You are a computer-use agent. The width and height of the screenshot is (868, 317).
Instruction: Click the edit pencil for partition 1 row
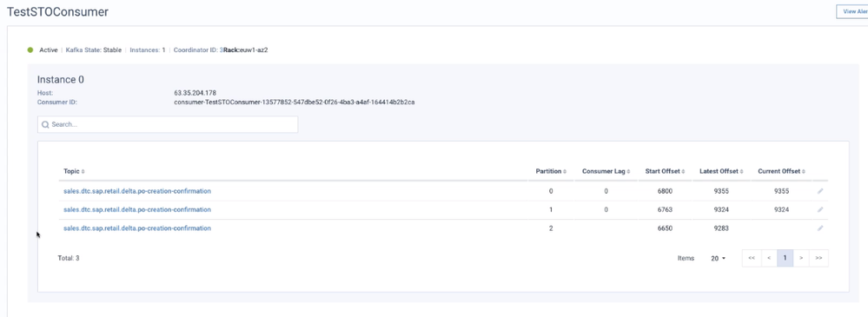(820, 209)
